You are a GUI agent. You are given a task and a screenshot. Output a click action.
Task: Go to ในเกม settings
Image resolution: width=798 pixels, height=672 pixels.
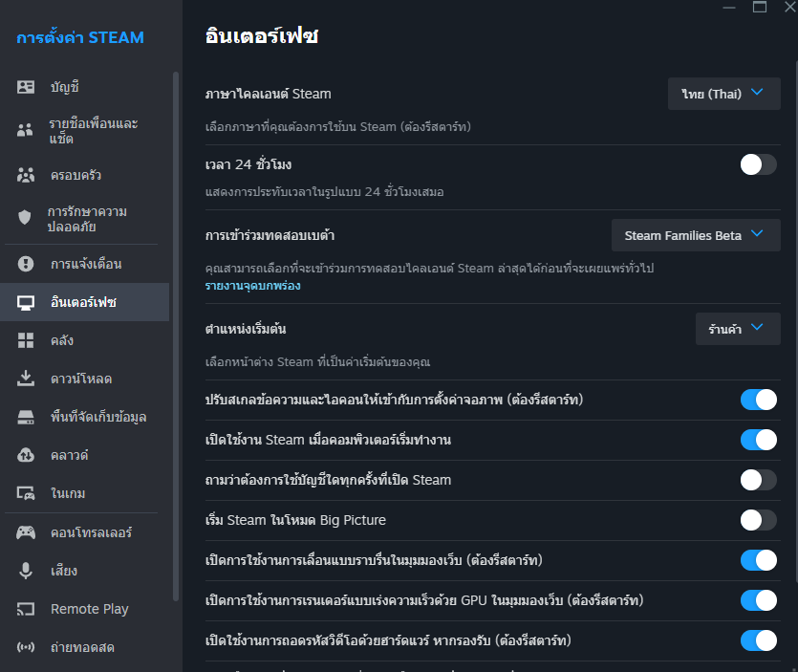coord(84,493)
